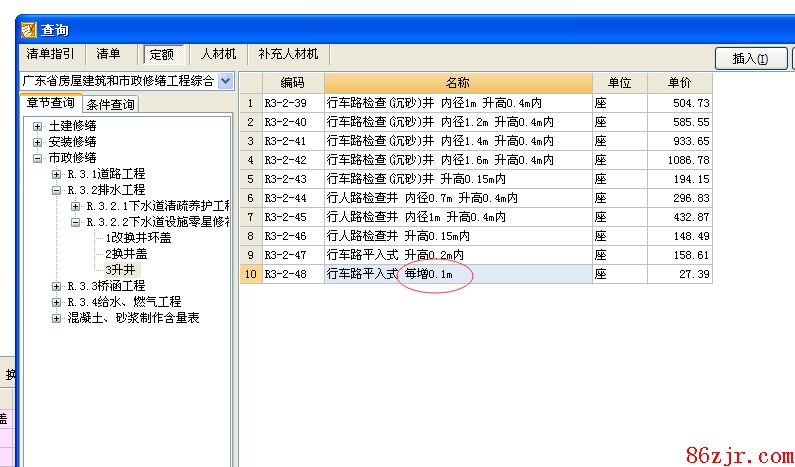Sort by the 单价 column header
Viewport: 795px width, 467px height.
679,82
